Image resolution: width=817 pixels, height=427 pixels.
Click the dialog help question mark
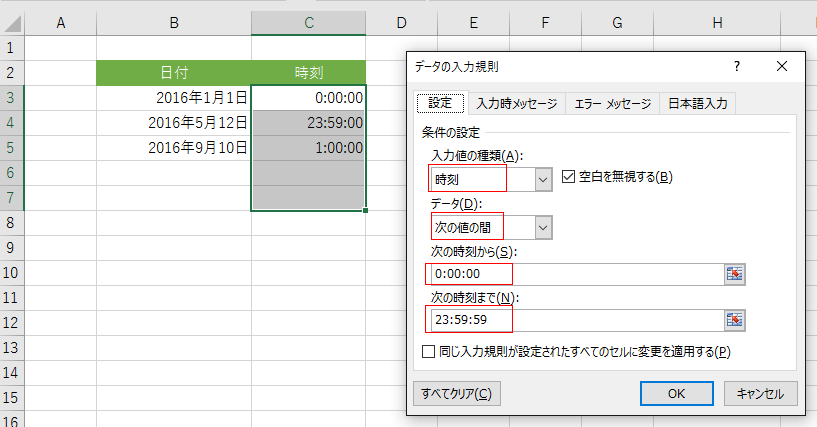737,67
